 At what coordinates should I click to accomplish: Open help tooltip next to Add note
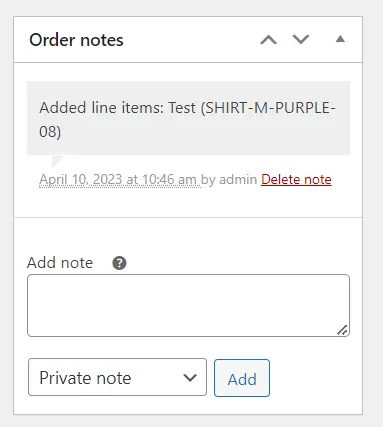click(x=119, y=263)
